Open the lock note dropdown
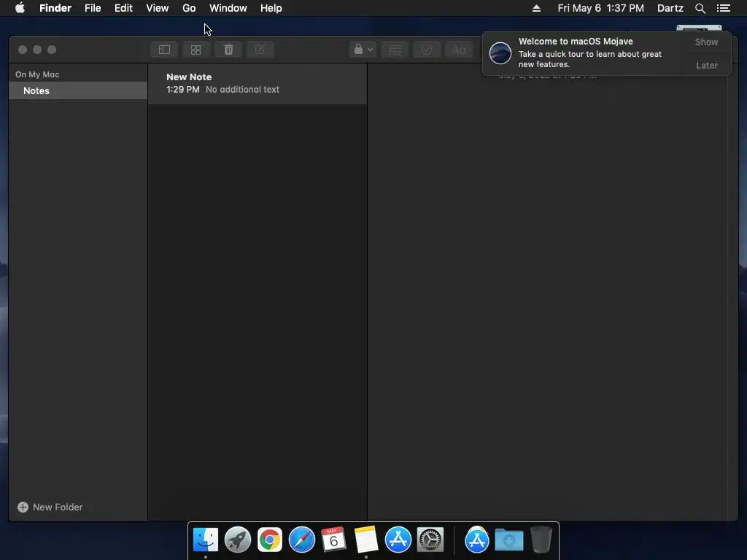This screenshot has width=747, height=560. click(x=363, y=50)
